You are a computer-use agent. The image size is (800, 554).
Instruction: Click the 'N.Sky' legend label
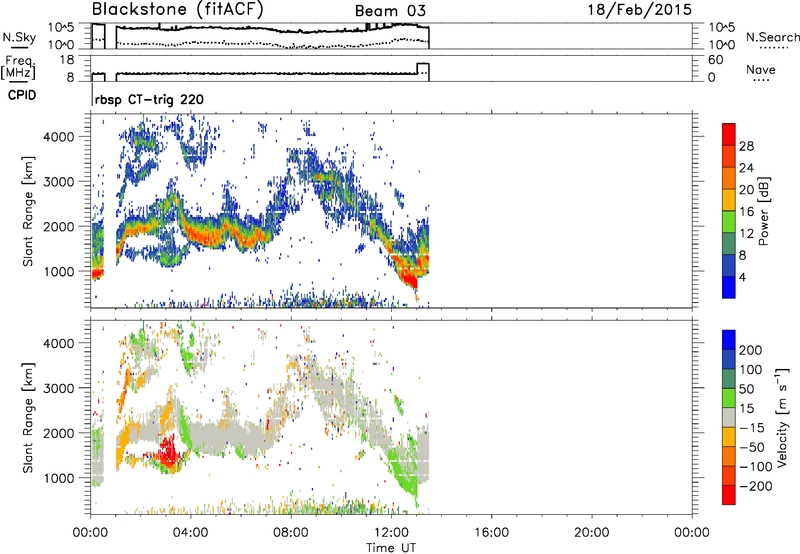(19, 37)
